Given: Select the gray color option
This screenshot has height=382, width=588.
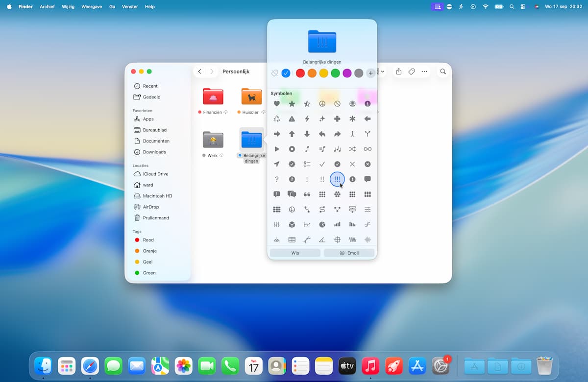Looking at the screenshot, I should click(x=359, y=73).
